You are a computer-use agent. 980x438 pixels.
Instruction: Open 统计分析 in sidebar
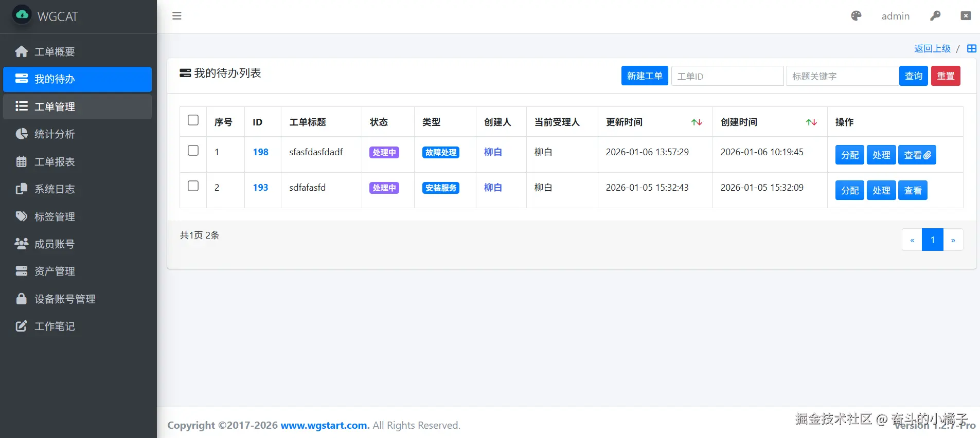(x=78, y=134)
